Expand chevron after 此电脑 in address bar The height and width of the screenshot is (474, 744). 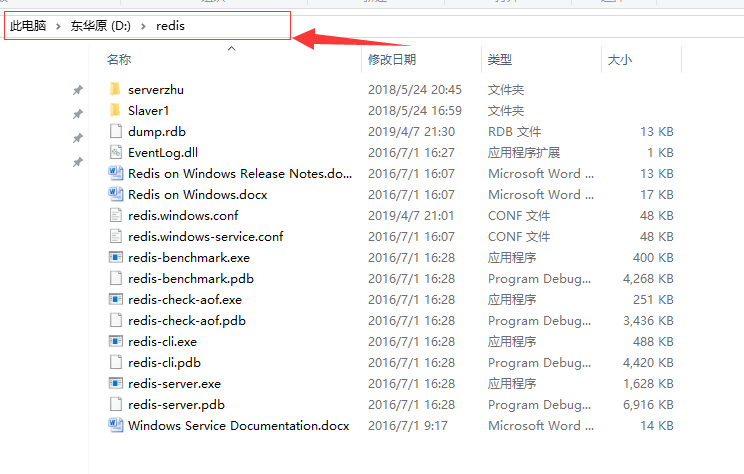(58, 26)
